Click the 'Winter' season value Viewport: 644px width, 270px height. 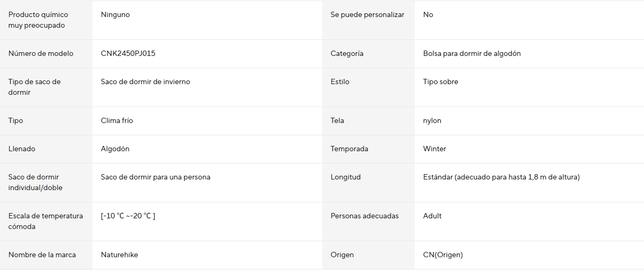click(434, 149)
